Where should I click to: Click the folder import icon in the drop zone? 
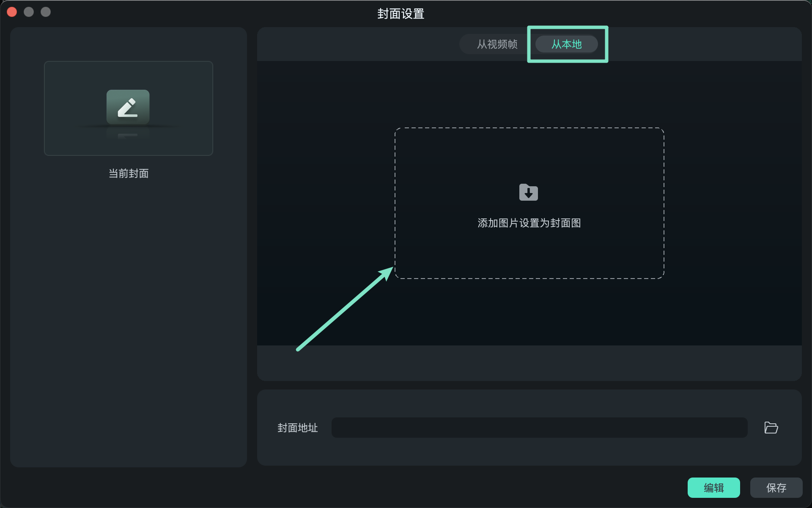(528, 192)
